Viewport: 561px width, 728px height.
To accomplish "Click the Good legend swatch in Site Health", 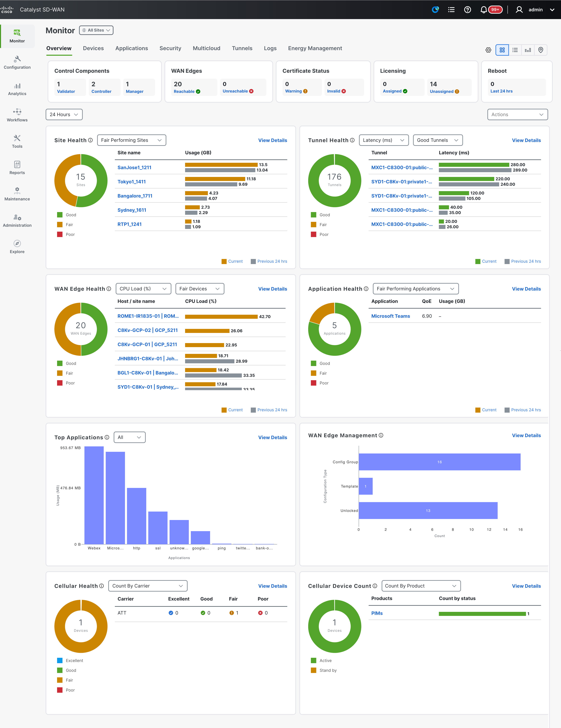I will [60, 215].
